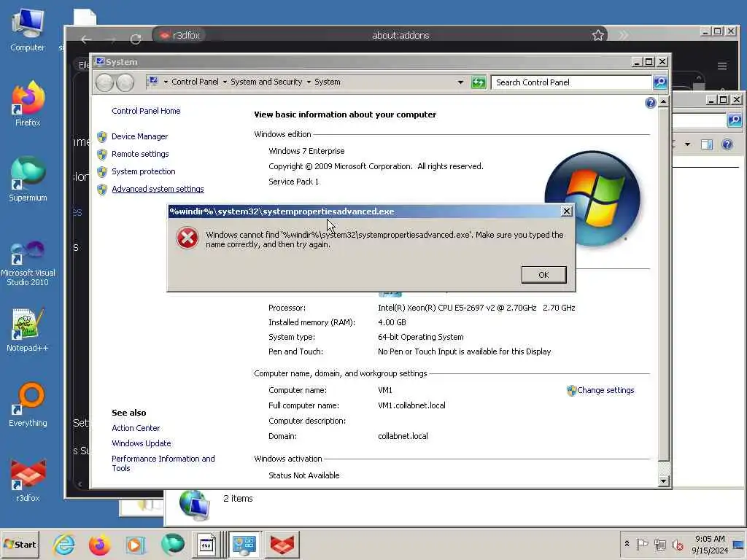Open Advanced system settings link
The image size is (747, 560).
coord(158,189)
